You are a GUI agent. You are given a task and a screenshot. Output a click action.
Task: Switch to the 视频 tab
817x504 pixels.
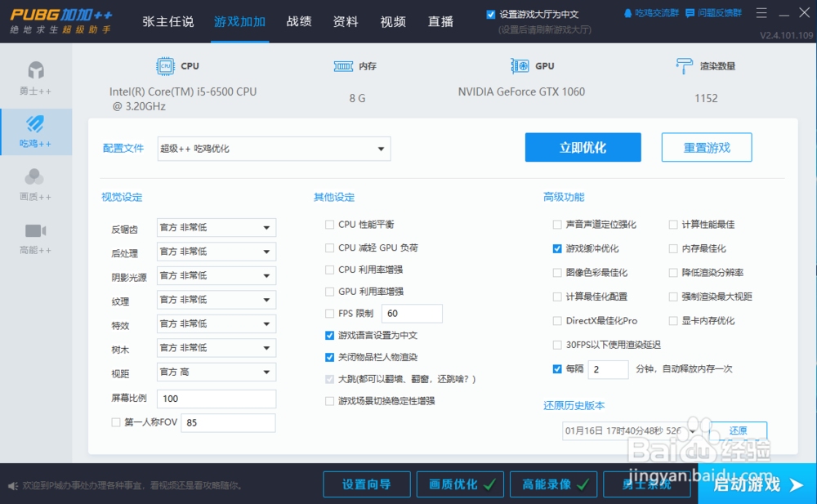click(x=393, y=22)
